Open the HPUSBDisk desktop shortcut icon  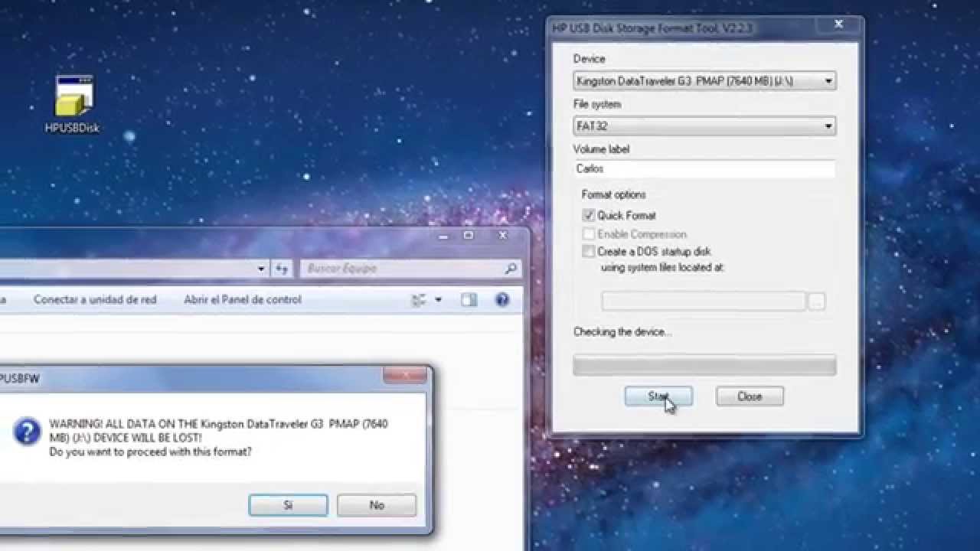point(73,105)
